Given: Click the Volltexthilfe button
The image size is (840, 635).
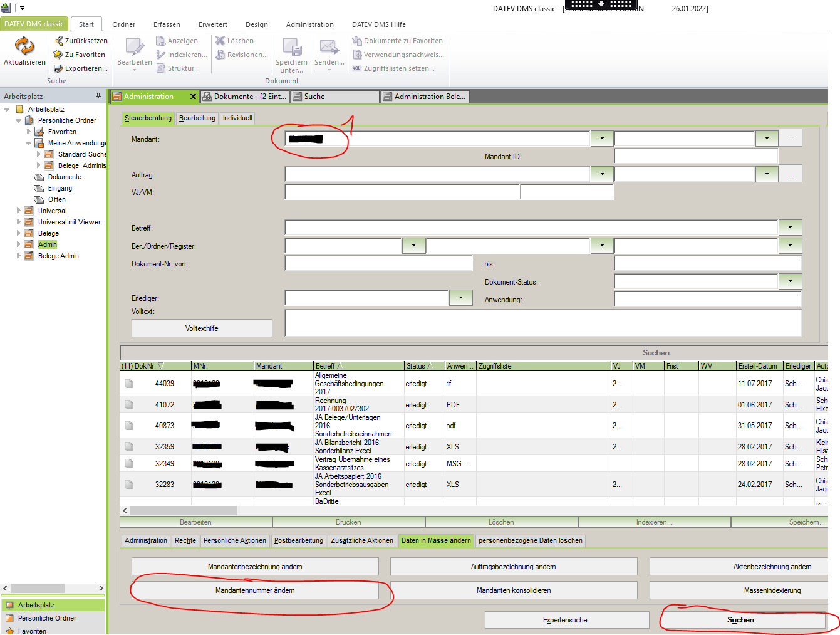Looking at the screenshot, I should [x=202, y=328].
